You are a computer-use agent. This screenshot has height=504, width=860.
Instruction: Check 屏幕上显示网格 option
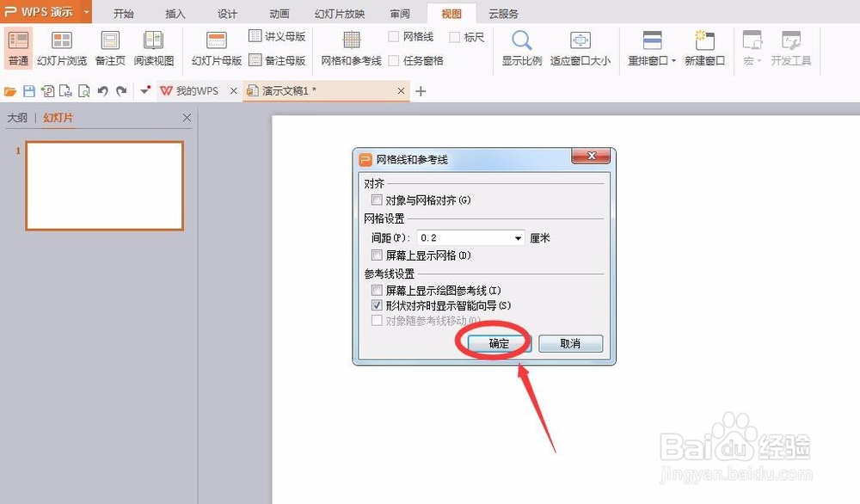pos(377,255)
